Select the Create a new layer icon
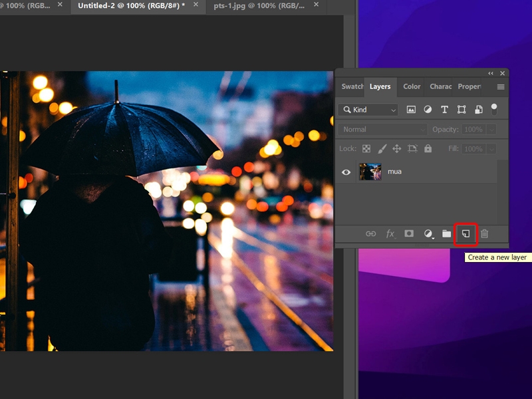This screenshot has height=399, width=532. pyautogui.click(x=465, y=233)
